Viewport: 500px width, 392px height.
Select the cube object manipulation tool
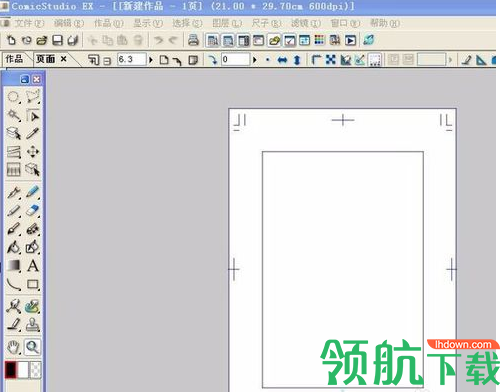click(x=33, y=170)
